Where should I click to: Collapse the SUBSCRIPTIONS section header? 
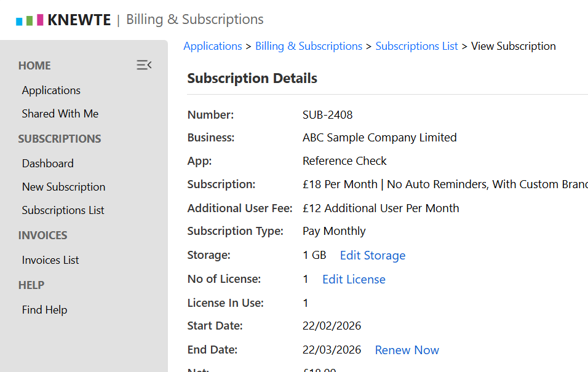point(60,138)
